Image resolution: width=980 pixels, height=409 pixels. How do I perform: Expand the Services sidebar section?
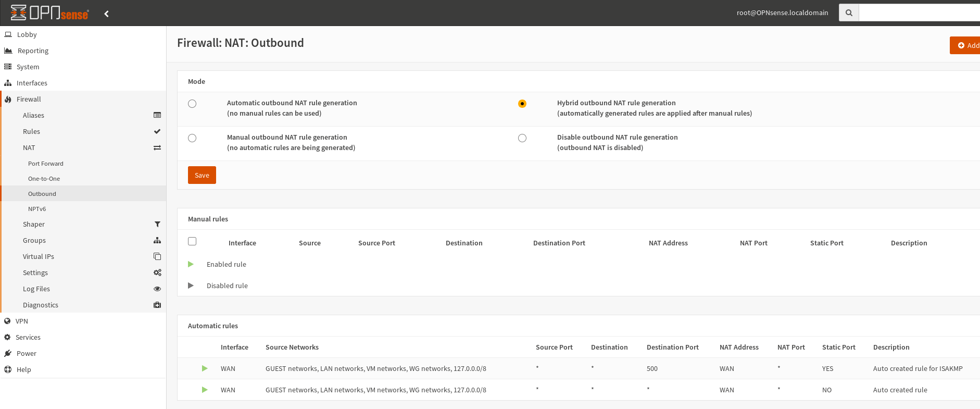28,337
